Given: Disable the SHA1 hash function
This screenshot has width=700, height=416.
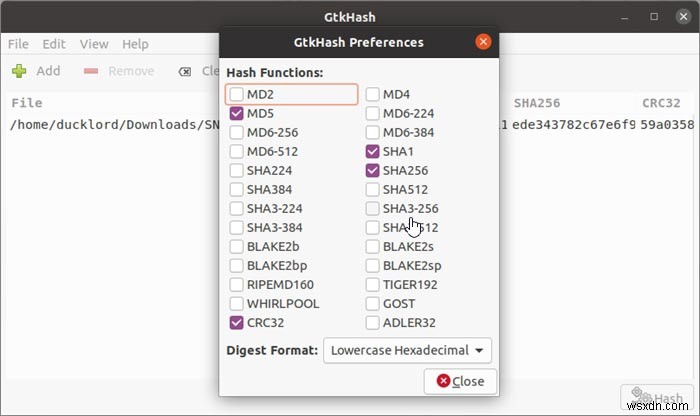Looking at the screenshot, I should point(372,151).
